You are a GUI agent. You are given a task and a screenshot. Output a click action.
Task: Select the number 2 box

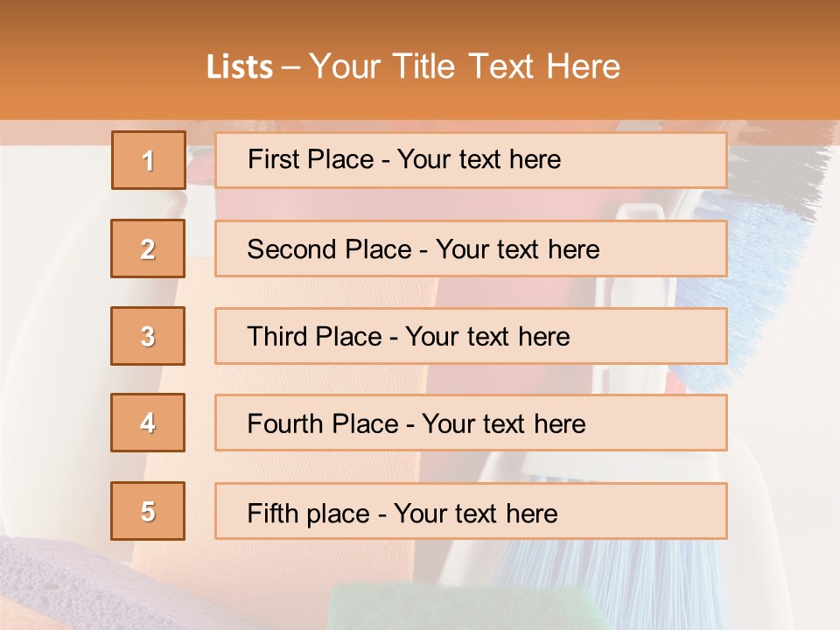pos(148,248)
